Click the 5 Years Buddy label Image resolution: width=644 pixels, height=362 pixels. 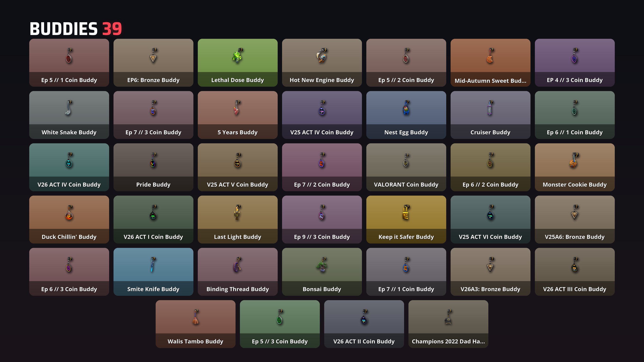237,132
